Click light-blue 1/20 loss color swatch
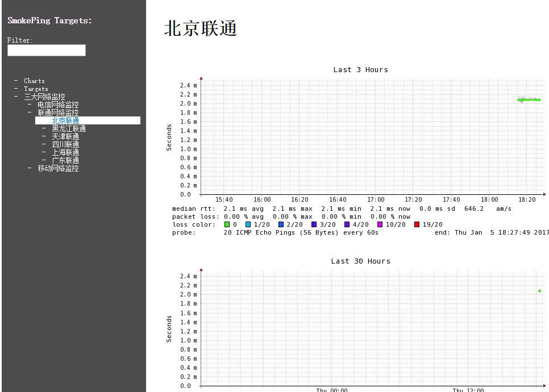 pos(248,224)
